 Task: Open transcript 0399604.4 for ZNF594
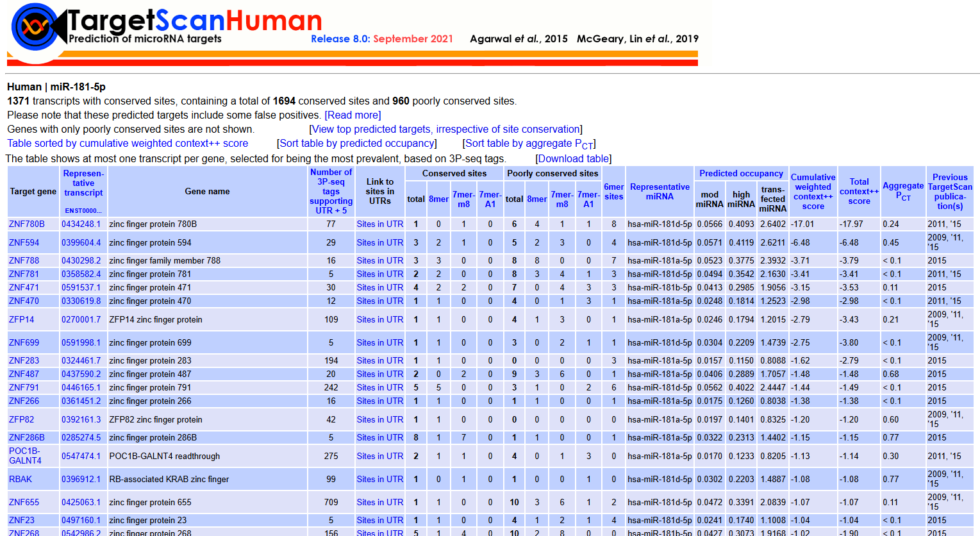81,243
